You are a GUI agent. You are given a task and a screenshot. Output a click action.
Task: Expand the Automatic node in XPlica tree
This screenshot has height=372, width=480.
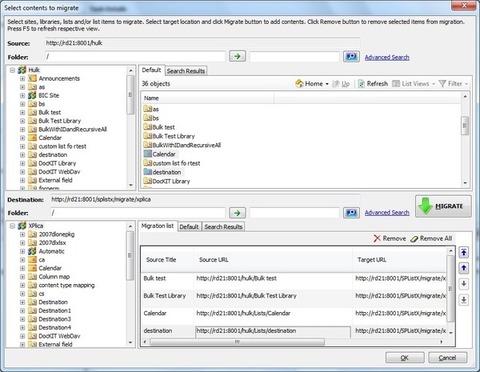(22, 251)
